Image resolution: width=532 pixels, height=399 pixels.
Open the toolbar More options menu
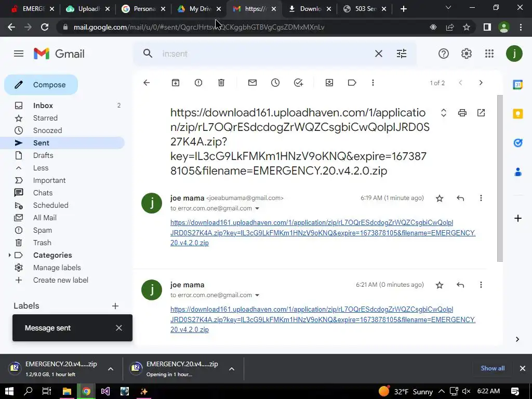373,83
